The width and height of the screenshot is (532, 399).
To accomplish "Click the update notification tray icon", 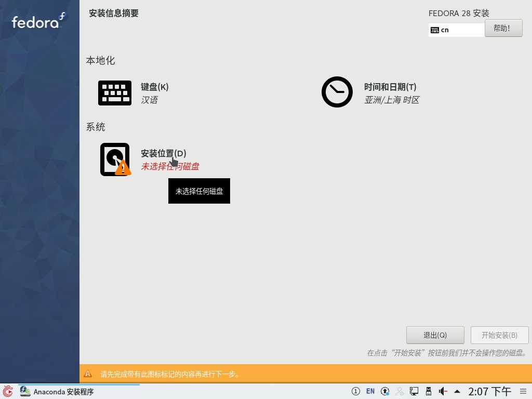I will [385, 391].
